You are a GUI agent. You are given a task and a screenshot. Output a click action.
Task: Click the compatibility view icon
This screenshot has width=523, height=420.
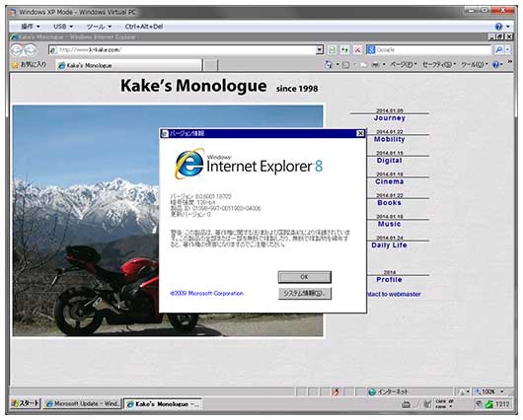(333, 50)
